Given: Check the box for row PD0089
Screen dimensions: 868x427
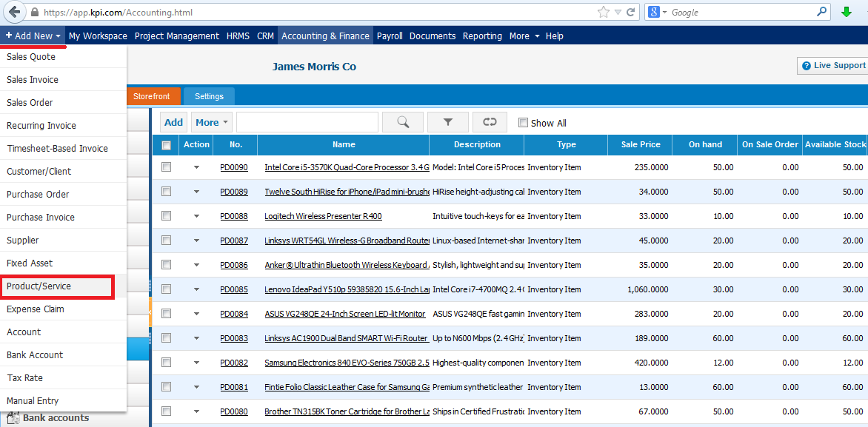Looking at the screenshot, I should pos(166,191).
